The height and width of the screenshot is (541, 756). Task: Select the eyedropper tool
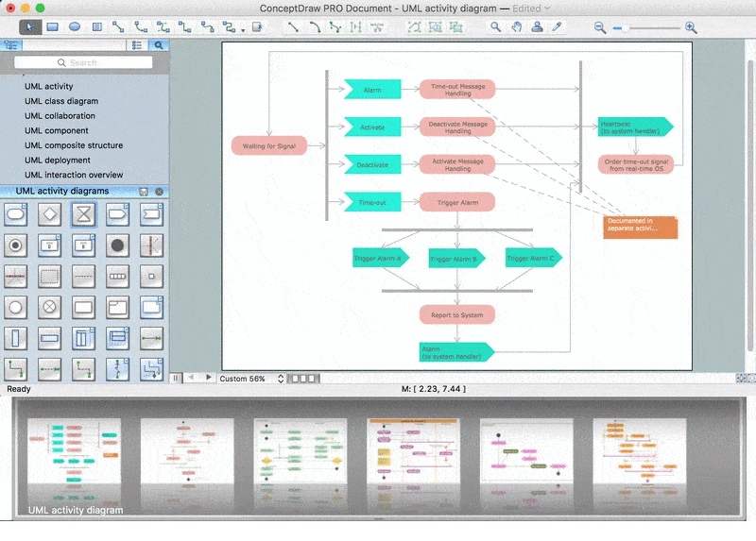(558, 27)
